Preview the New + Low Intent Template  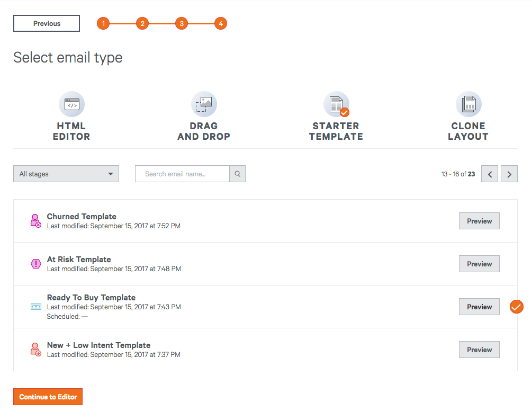pyautogui.click(x=480, y=350)
